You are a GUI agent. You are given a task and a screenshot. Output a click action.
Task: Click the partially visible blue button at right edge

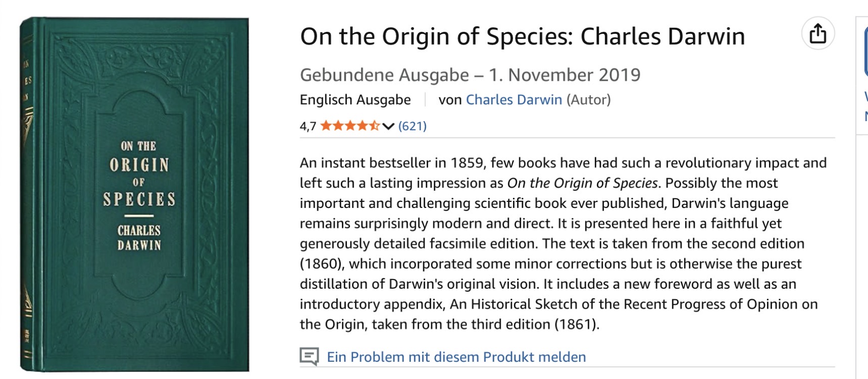point(865,50)
